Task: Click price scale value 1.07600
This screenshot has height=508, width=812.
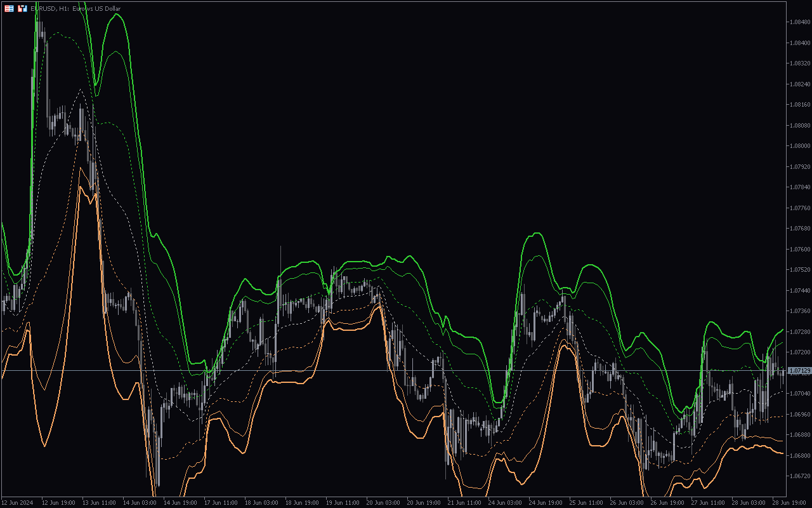Action: (799, 249)
